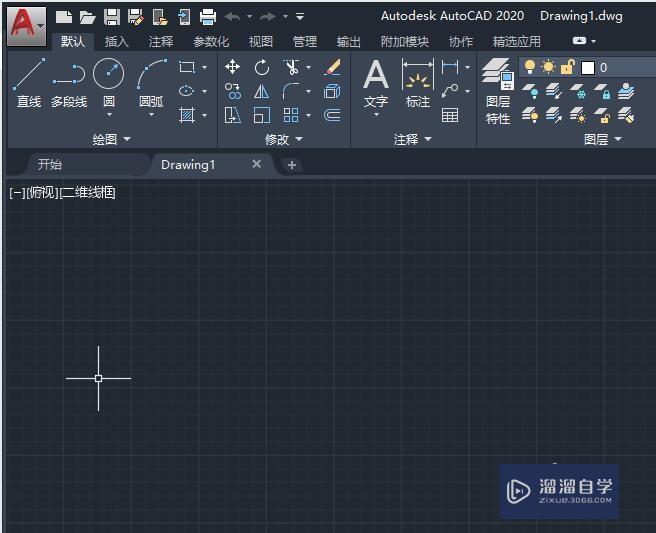Expand the Circle (圆) dropdown arrow
656x533 pixels.
tap(109, 114)
